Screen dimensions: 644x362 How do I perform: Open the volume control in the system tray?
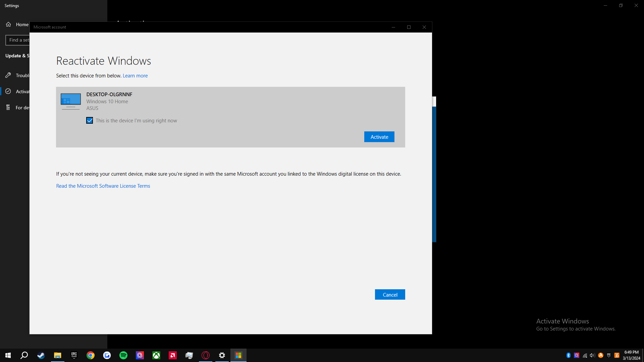click(x=592, y=355)
